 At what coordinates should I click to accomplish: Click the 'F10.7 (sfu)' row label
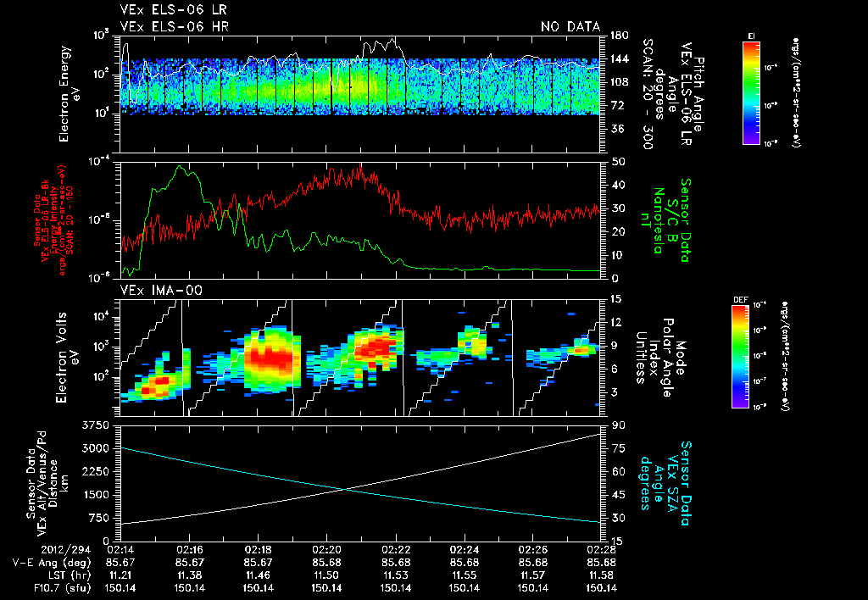pos(61,588)
